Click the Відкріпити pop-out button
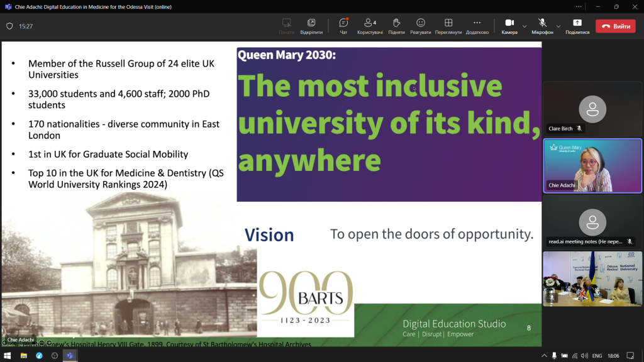This screenshot has width=644, height=362. 311,26
